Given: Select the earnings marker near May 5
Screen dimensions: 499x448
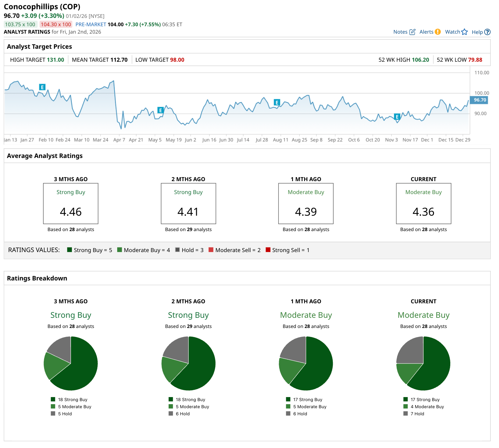Looking at the screenshot, I should pyautogui.click(x=160, y=110).
